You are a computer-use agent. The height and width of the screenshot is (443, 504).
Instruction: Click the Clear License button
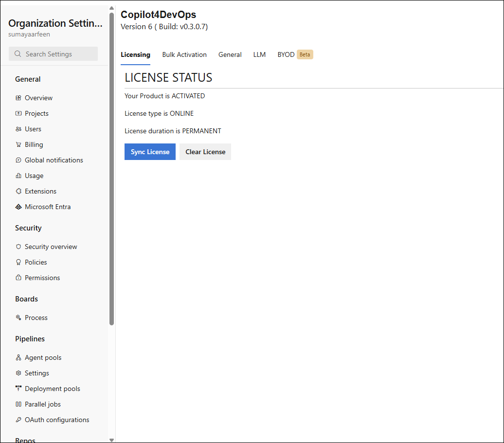click(x=205, y=152)
